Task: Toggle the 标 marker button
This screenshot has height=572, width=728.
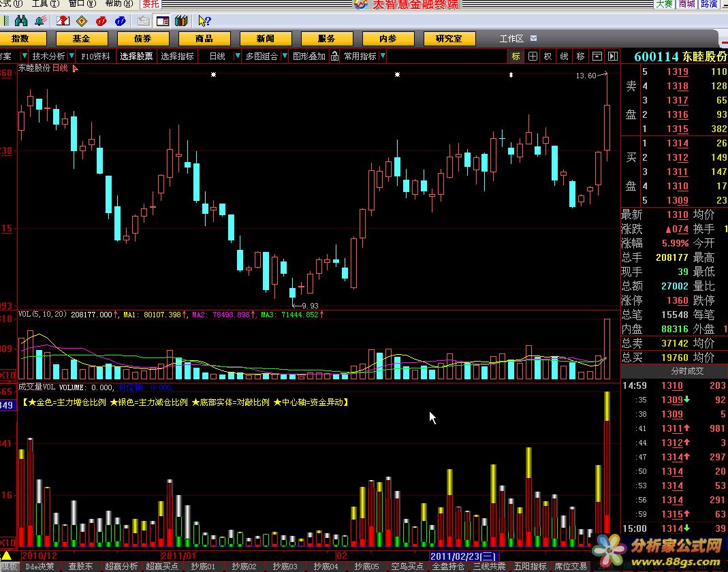Action: click(516, 56)
